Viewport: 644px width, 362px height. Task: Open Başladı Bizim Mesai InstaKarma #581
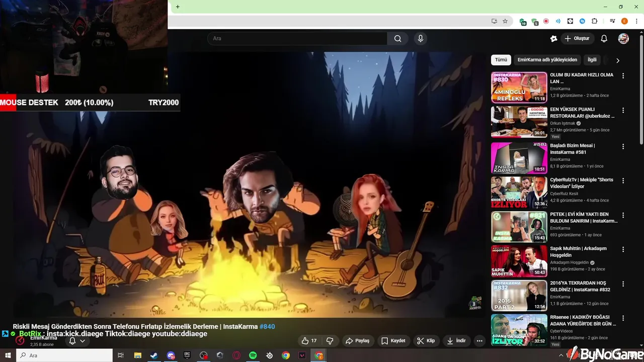pos(573,149)
